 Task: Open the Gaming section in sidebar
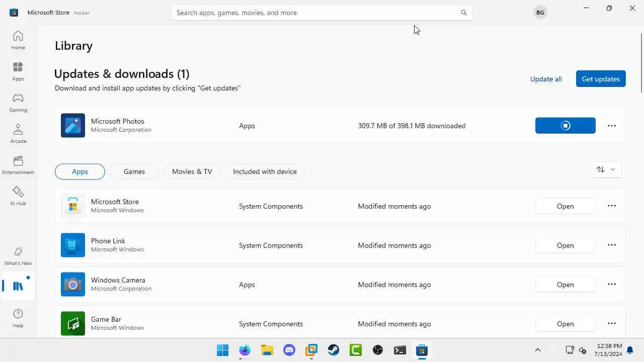[x=18, y=103]
